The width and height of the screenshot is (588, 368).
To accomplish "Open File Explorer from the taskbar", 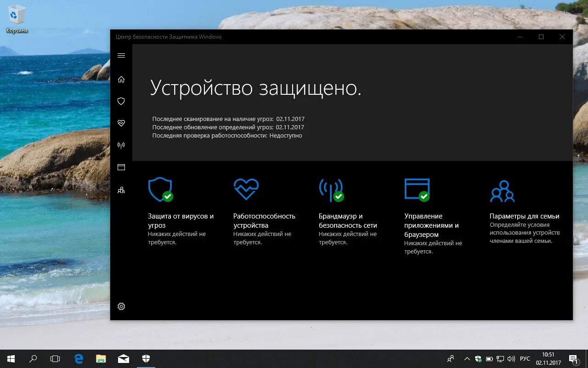I will (101, 359).
